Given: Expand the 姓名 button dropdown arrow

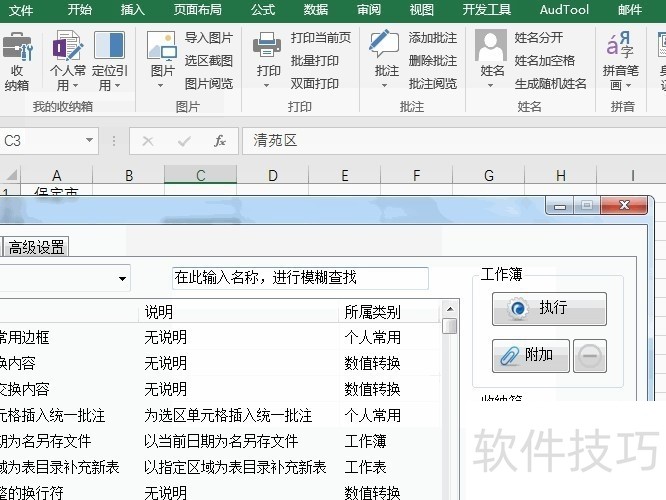Looking at the screenshot, I should (491, 85).
